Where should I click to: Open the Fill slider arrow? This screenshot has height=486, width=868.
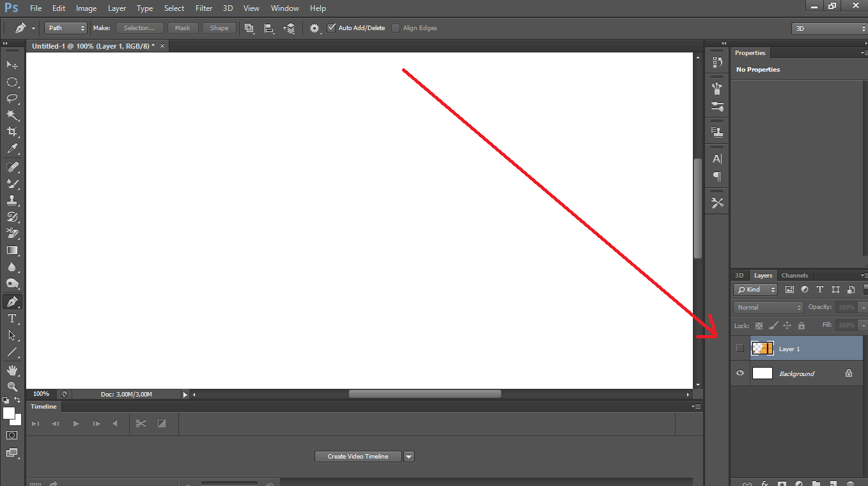863,325
